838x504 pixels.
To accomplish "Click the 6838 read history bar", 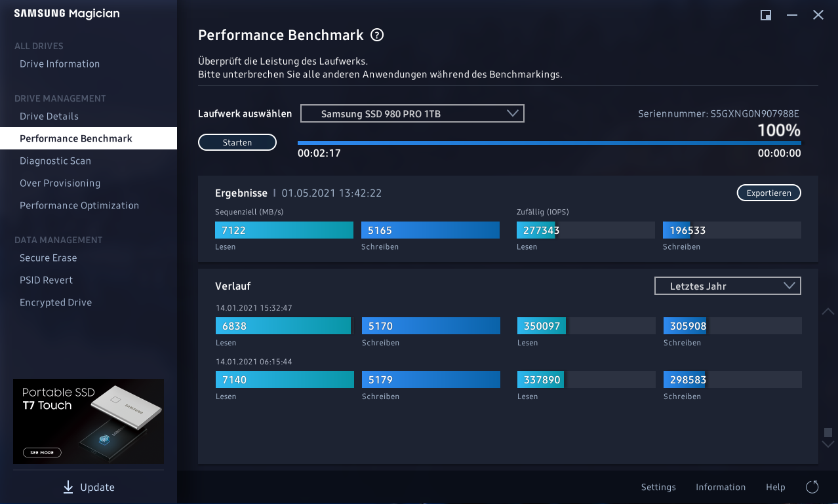I will click(285, 326).
